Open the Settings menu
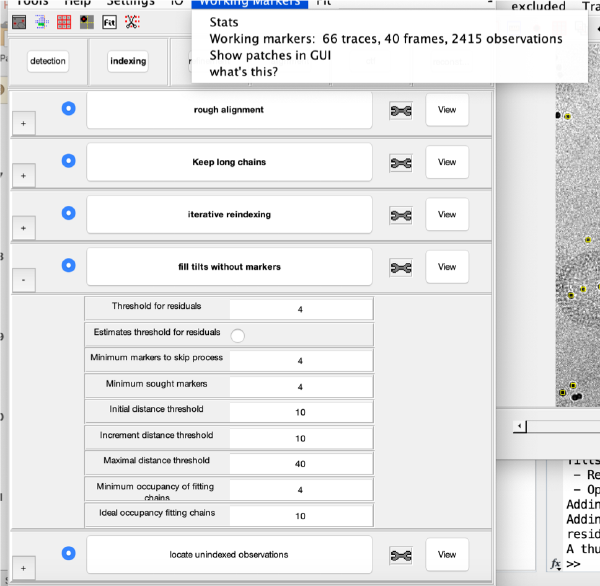Screen dimensions: 600x586 tap(130, 3)
